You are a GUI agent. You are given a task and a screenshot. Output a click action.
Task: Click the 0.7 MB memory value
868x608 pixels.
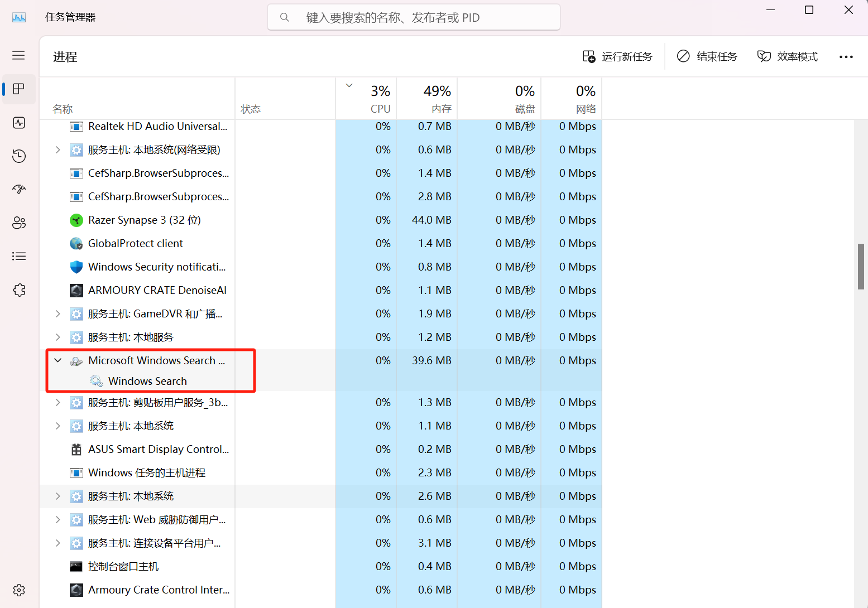(435, 127)
